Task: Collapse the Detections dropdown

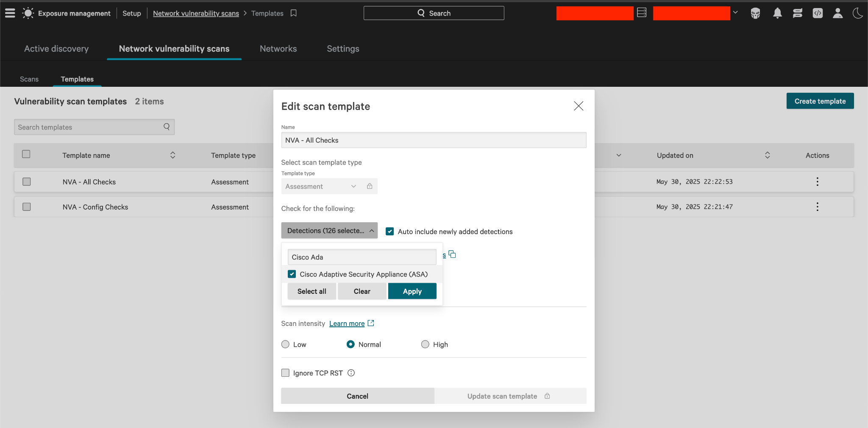Action: click(329, 230)
